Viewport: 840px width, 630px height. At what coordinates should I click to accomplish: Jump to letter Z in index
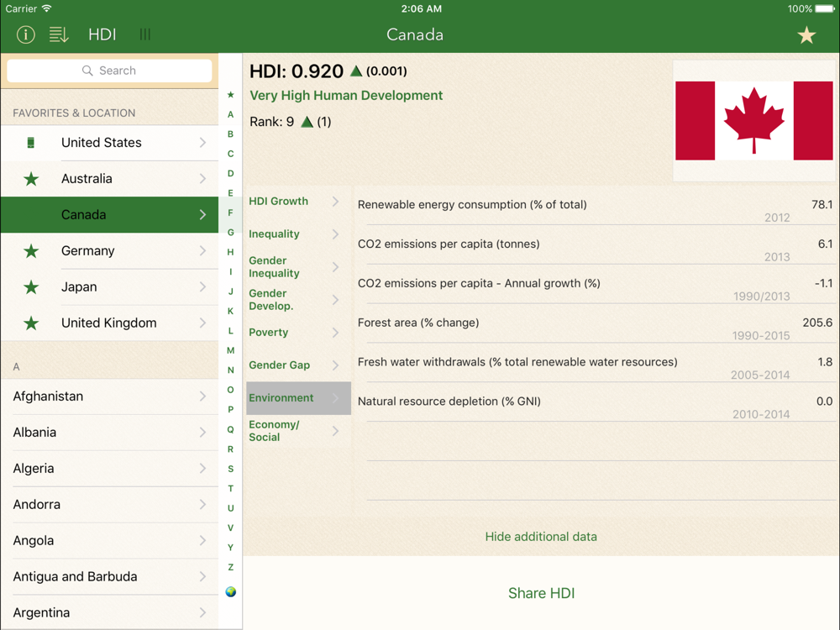[x=230, y=567]
